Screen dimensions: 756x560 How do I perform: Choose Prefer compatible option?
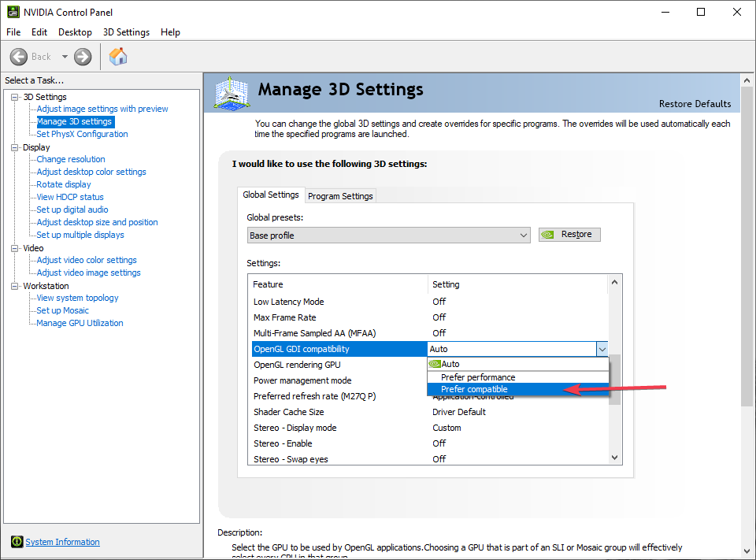coord(518,389)
